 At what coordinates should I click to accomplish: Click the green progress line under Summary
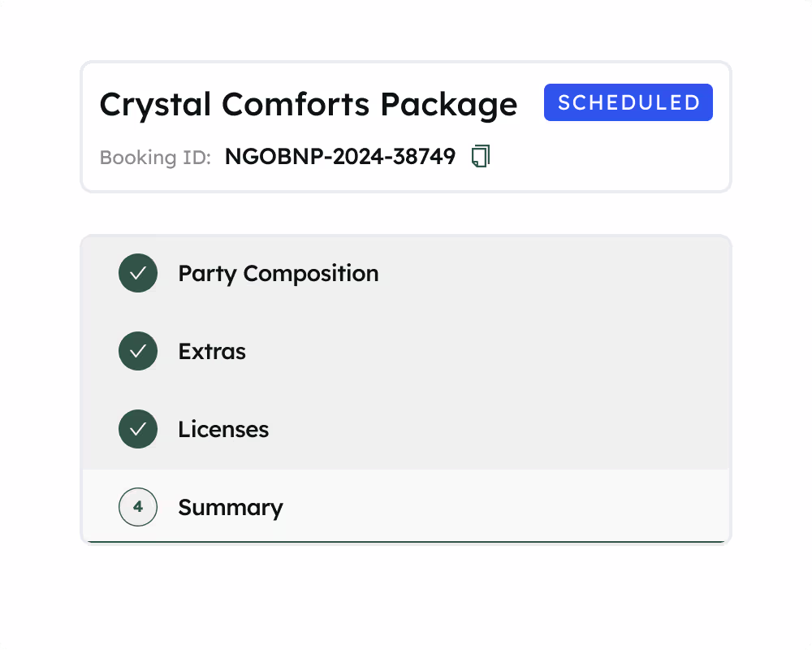[x=406, y=540]
